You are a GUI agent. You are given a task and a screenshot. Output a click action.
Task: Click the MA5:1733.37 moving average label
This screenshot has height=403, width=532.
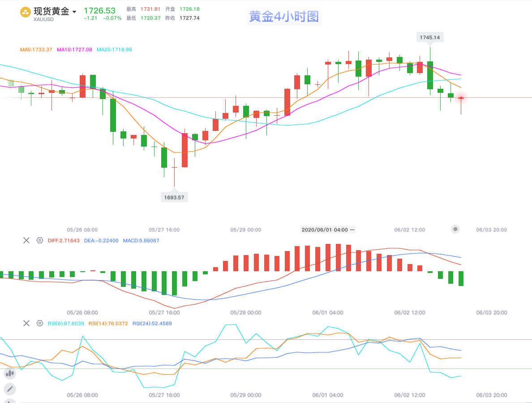(36, 50)
